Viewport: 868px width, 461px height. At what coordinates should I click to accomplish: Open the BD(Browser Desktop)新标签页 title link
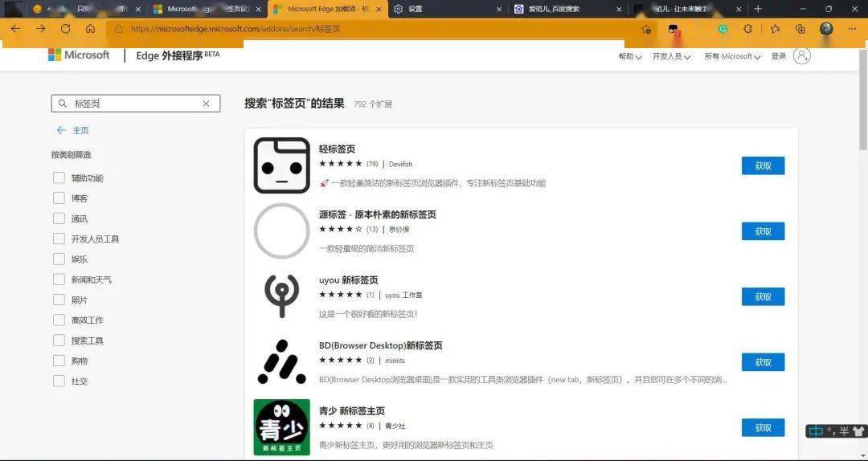(x=381, y=345)
